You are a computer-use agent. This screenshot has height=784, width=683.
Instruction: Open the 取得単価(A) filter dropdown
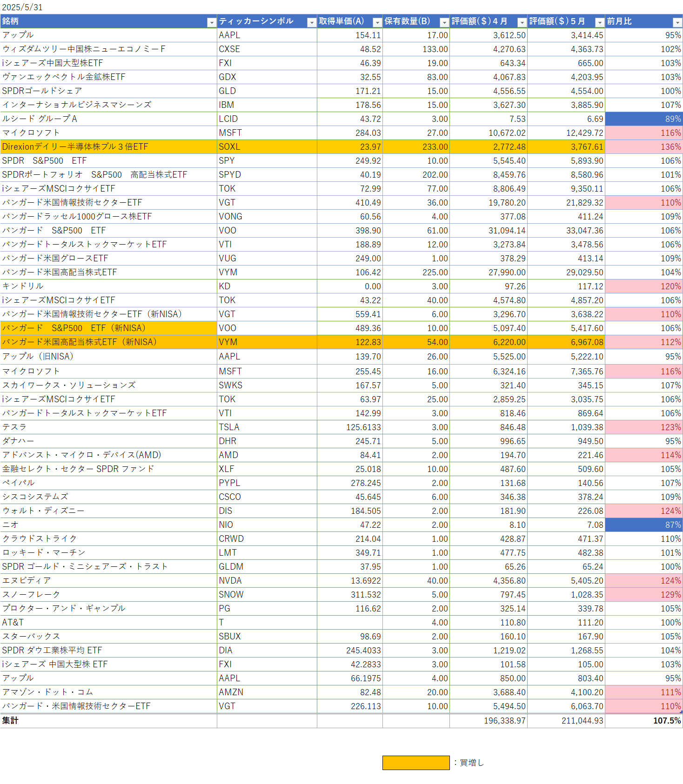pos(377,22)
